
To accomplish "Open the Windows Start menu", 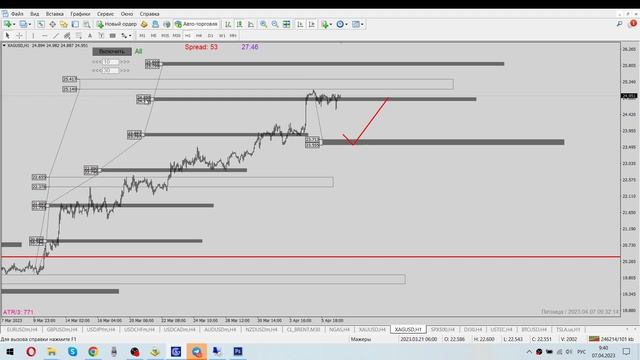I will pos(10,351).
